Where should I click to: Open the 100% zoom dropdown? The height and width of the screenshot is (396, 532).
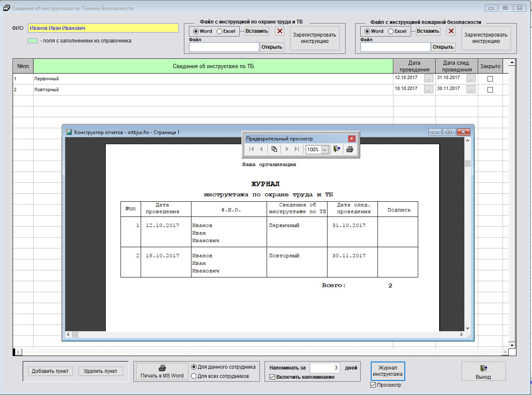(324, 150)
